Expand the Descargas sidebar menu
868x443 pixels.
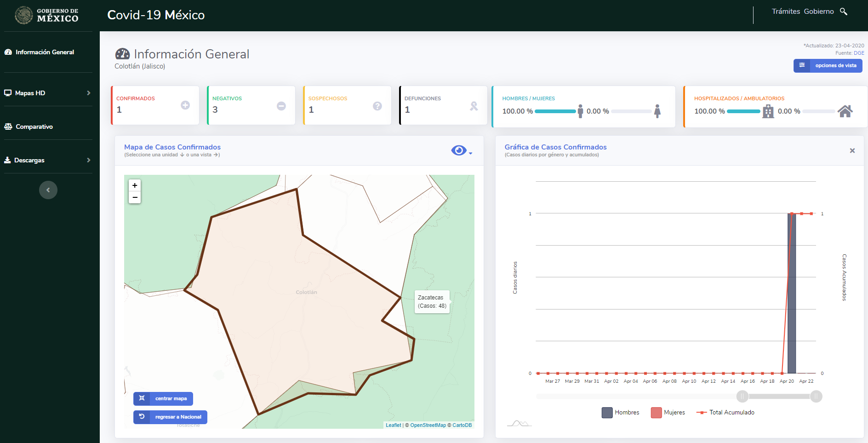pos(48,160)
